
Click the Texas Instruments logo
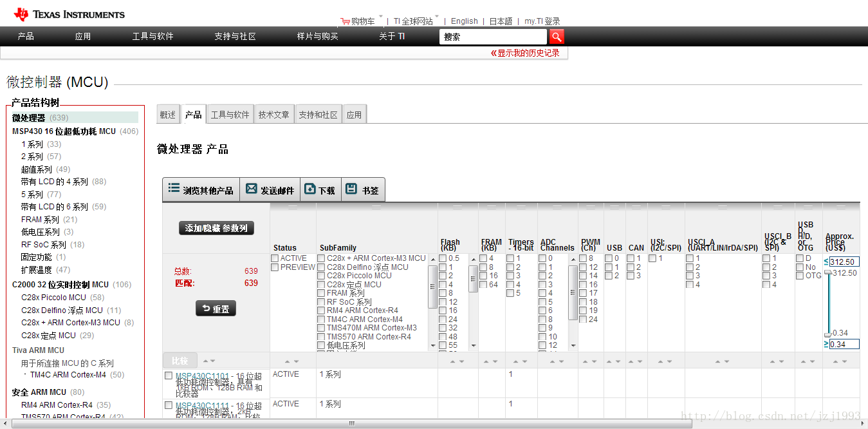click(x=69, y=14)
